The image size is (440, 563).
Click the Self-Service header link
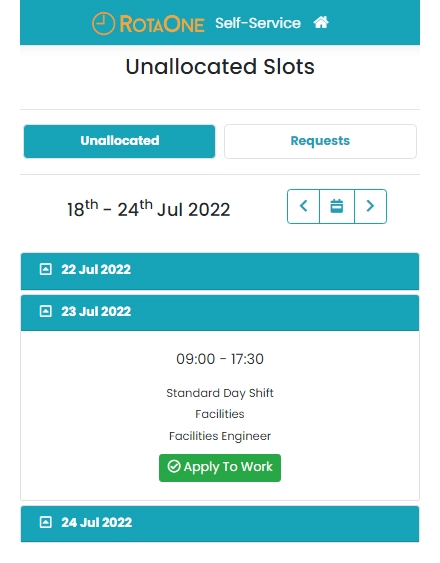(x=258, y=23)
